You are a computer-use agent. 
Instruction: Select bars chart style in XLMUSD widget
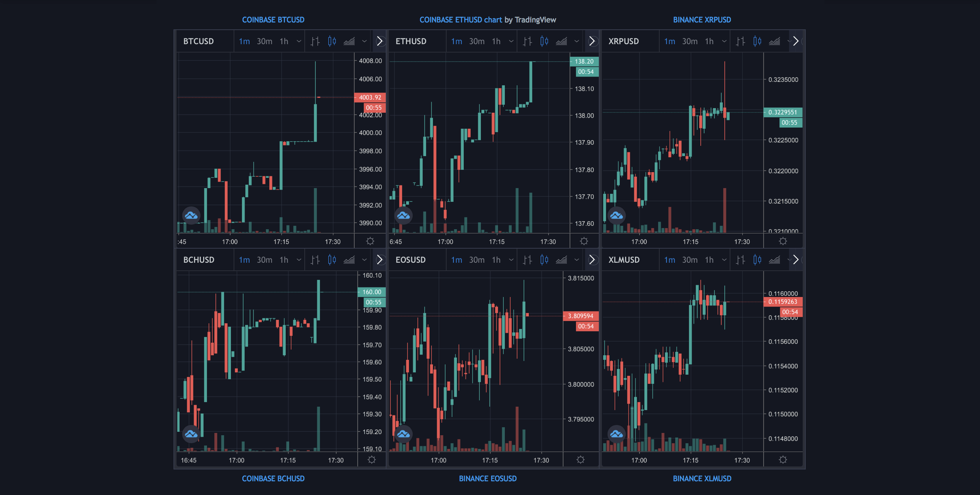(x=740, y=260)
